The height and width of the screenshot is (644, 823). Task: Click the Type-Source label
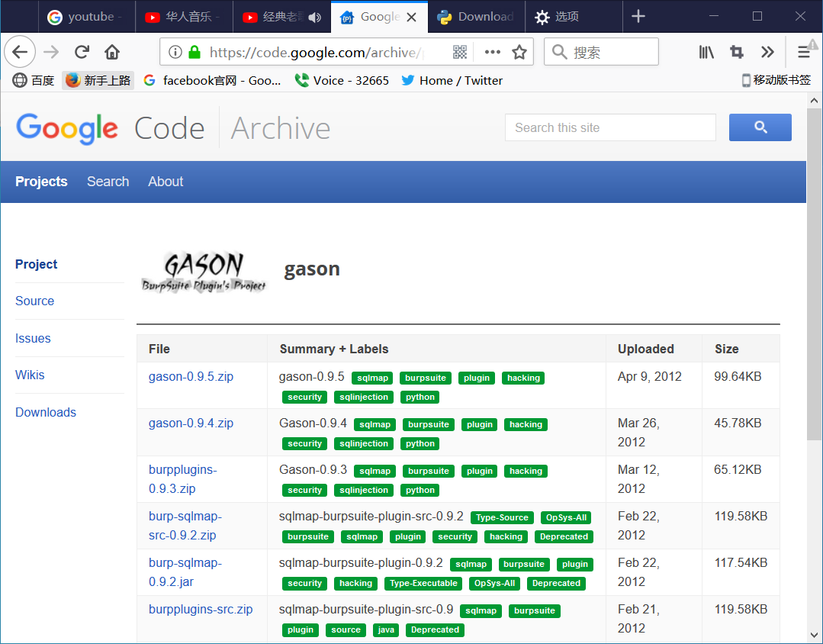point(503,517)
